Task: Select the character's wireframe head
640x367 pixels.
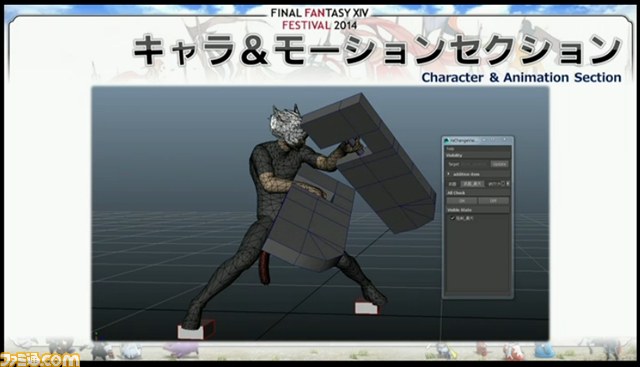Action: click(x=287, y=125)
